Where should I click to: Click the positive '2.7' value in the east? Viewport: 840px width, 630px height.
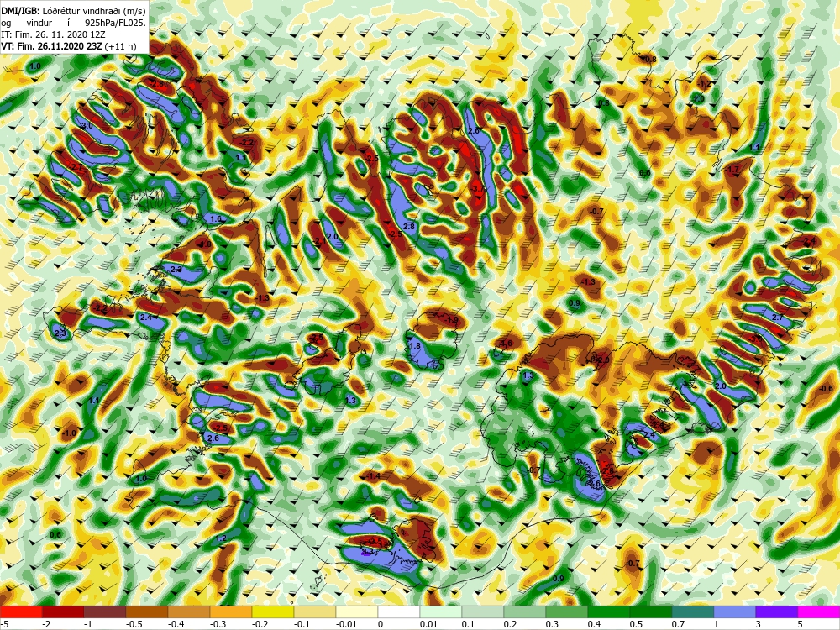coord(778,318)
